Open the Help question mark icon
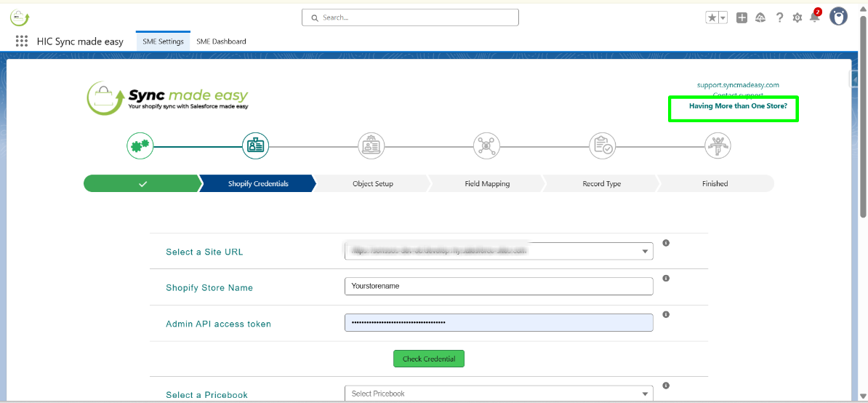This screenshot has width=868, height=403. click(779, 17)
